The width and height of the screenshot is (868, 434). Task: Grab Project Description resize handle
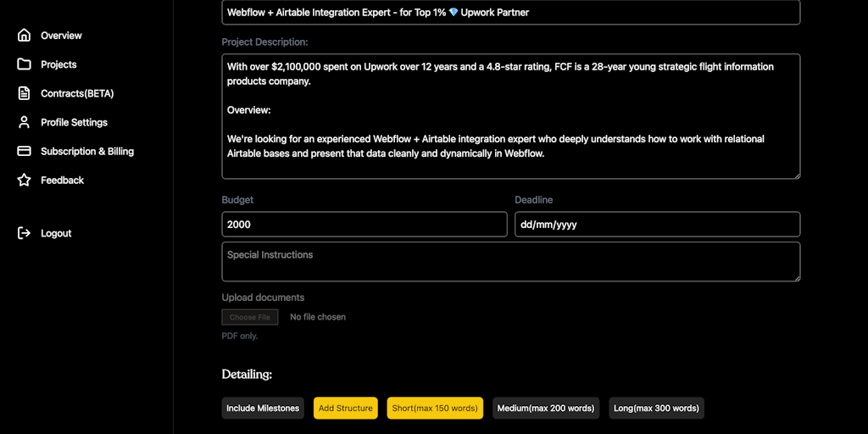(x=797, y=175)
